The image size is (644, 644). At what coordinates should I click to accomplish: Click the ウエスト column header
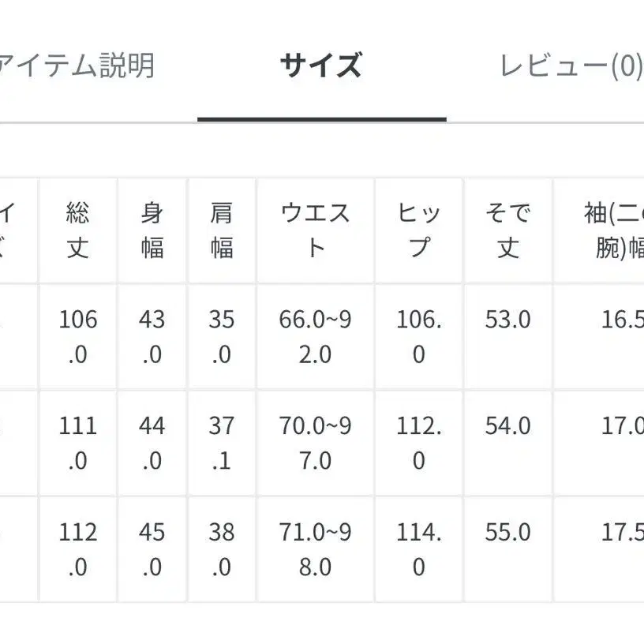click(x=315, y=230)
